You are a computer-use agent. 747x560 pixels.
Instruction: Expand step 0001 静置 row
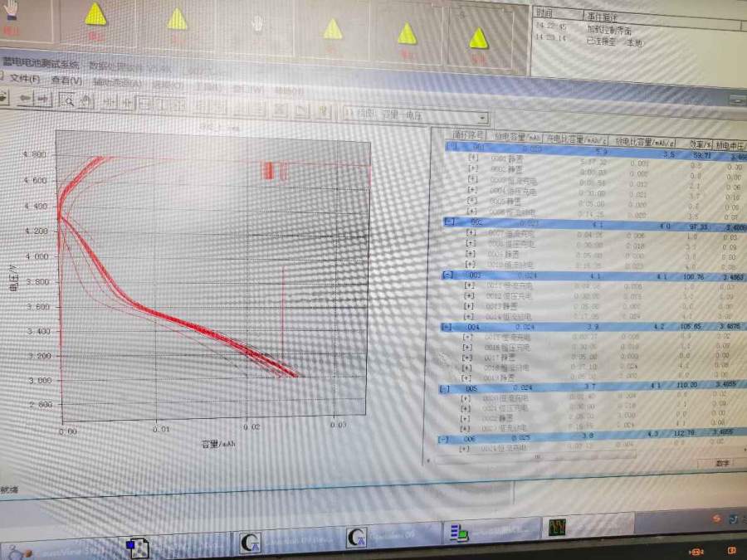click(473, 157)
